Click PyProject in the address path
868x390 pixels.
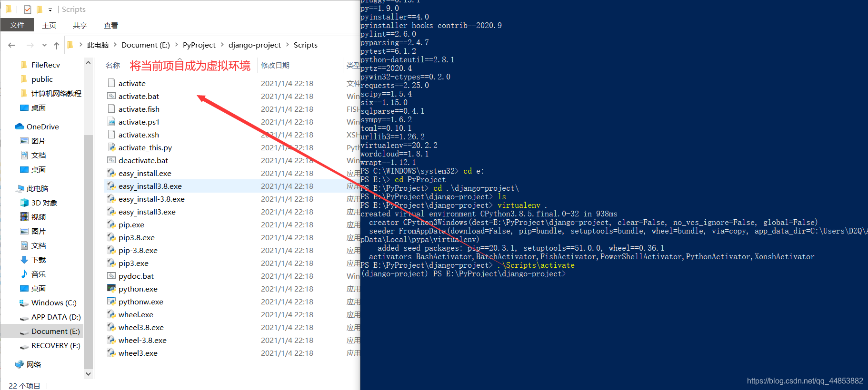(x=199, y=45)
